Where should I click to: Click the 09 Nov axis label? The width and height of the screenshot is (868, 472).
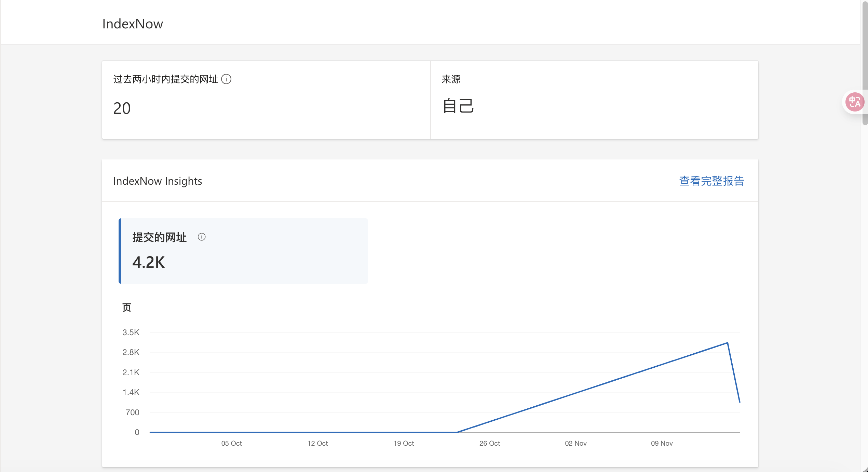pos(662,443)
